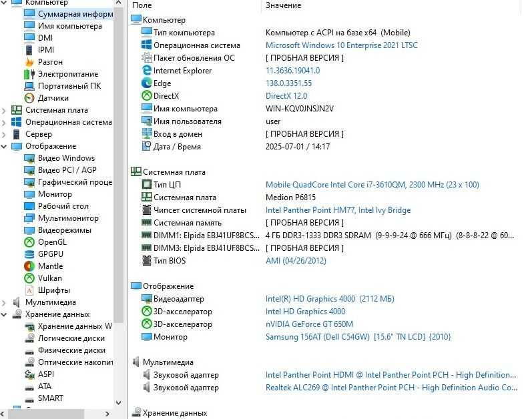The width and height of the screenshot is (532, 419).
Task: Expand the Мультимедиа tree node
Action: pyautogui.click(x=4, y=302)
